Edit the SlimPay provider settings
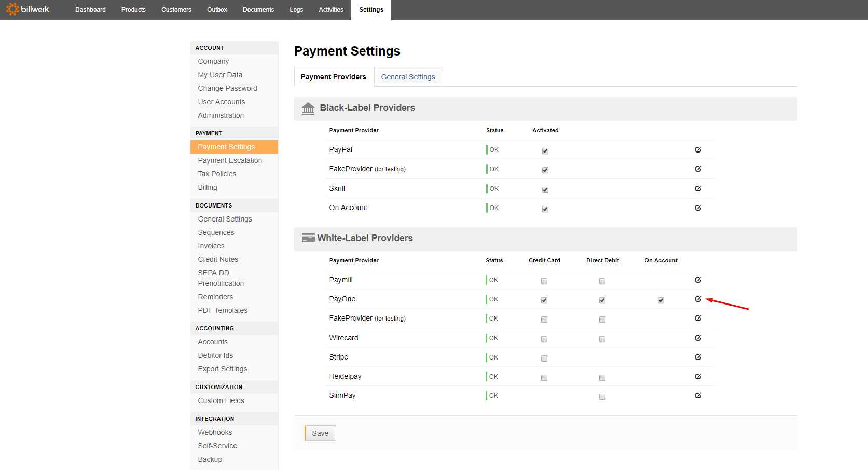This screenshot has height=470, width=868. (698, 395)
